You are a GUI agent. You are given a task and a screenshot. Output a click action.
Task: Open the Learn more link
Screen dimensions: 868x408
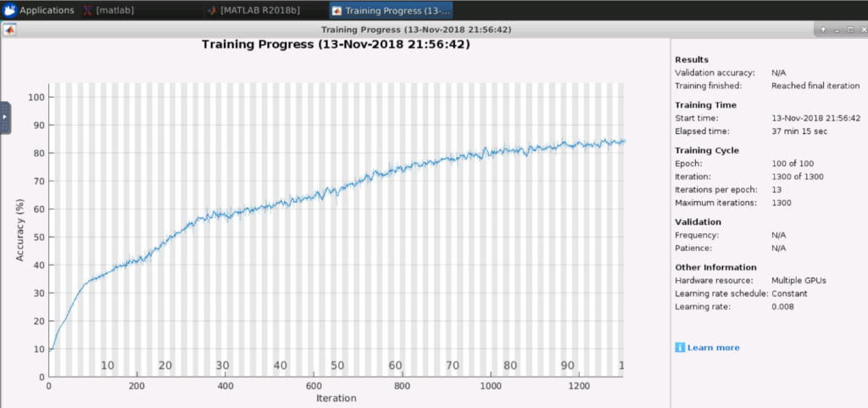click(713, 348)
